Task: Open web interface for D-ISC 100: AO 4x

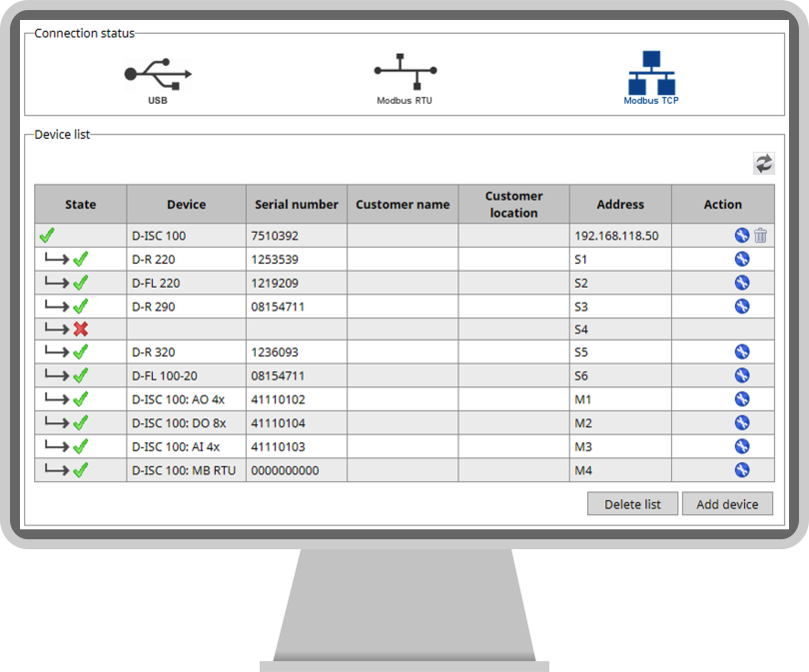Action: [x=742, y=398]
